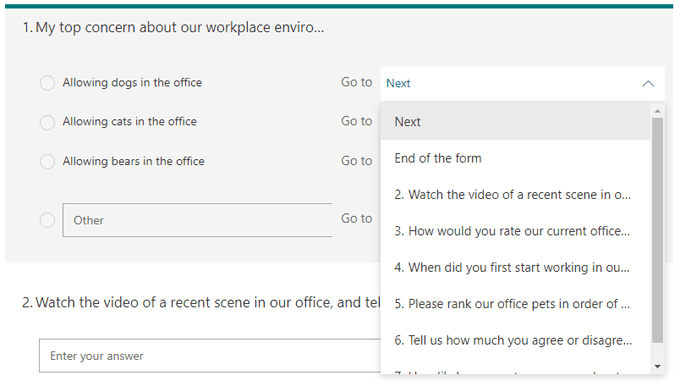
Task: Pick 4. When did you first start working
Action: tap(516, 268)
